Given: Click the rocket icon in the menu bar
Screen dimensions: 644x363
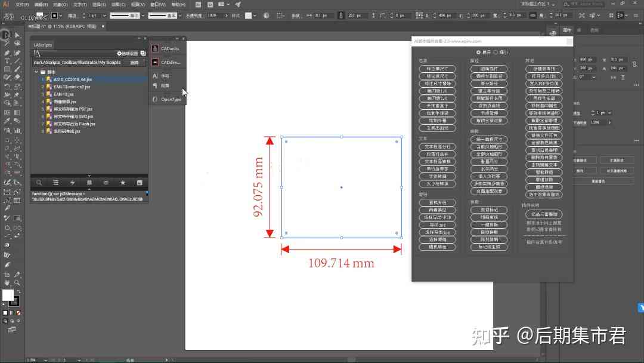Looking at the screenshot, I should pyautogui.click(x=238, y=5).
